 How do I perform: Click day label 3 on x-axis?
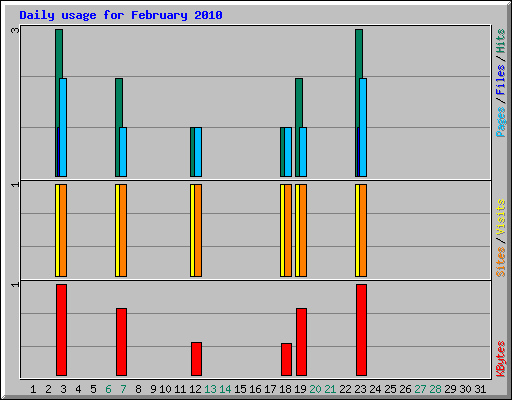[63, 389]
